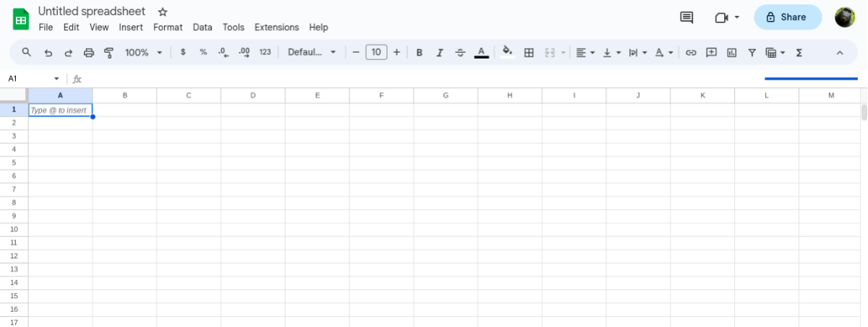Star the Untitled spreadsheet
The image size is (868, 327).
(x=163, y=12)
